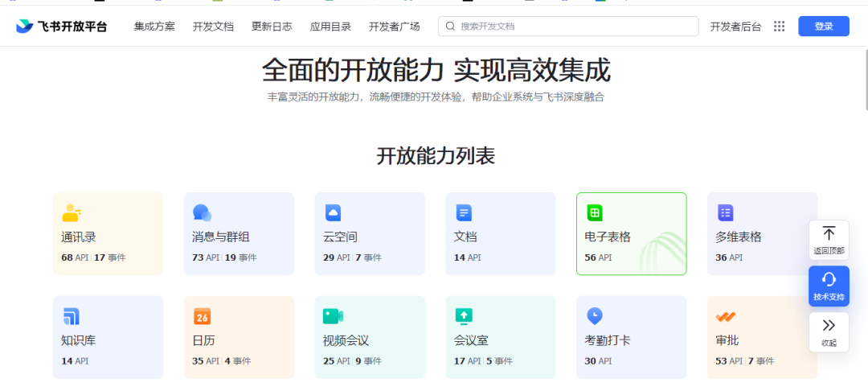
Task: Open the 知识库 card title
Action: click(79, 340)
